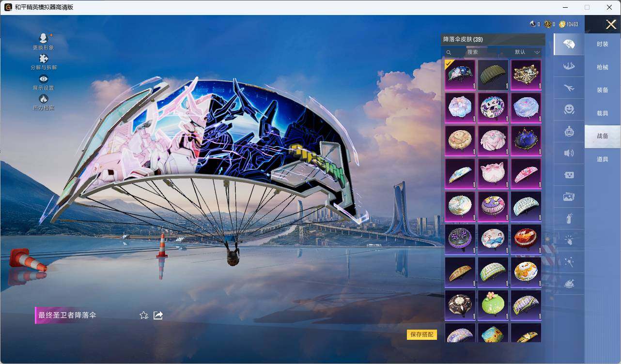Open the parachute skin category icon
Image resolution: width=621 pixels, height=364 pixels.
[x=569, y=45]
